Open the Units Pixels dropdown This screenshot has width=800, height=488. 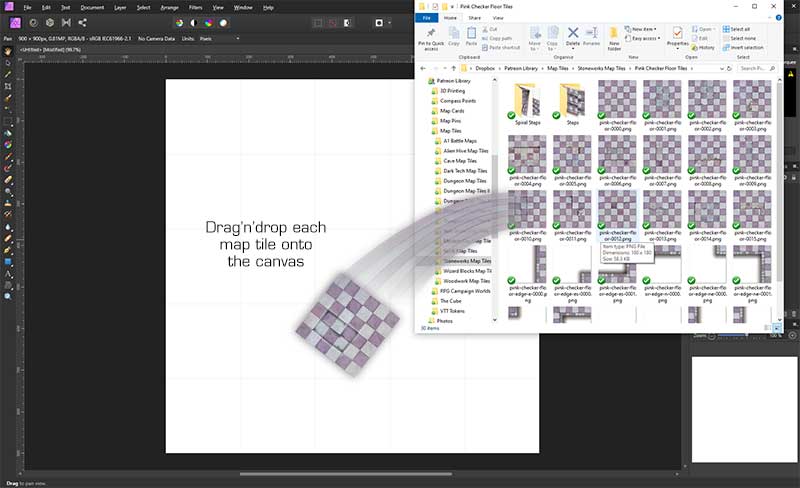pyautogui.click(x=219, y=38)
